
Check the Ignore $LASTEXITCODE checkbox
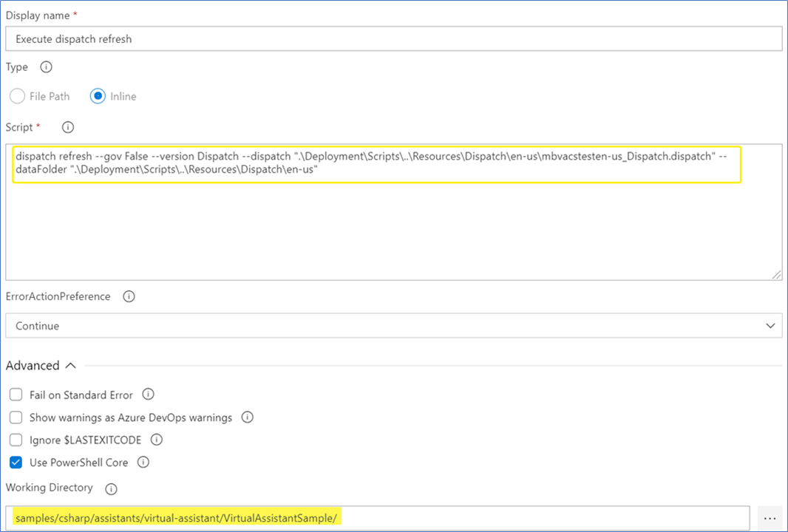[x=16, y=440]
